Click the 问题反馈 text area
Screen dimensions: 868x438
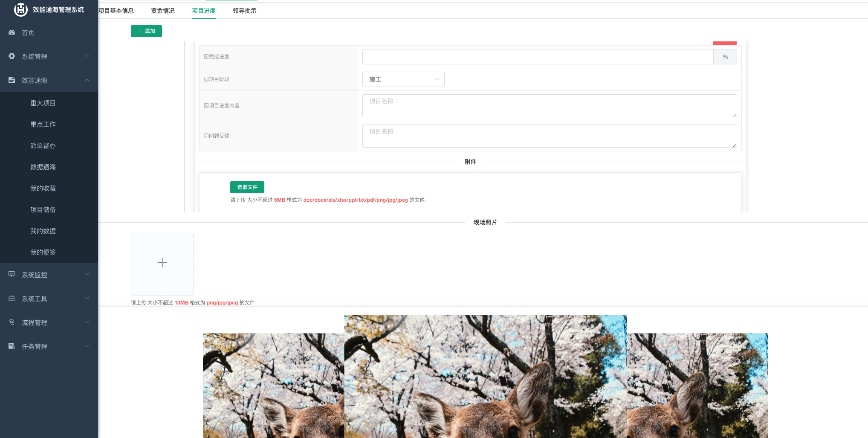click(x=550, y=136)
